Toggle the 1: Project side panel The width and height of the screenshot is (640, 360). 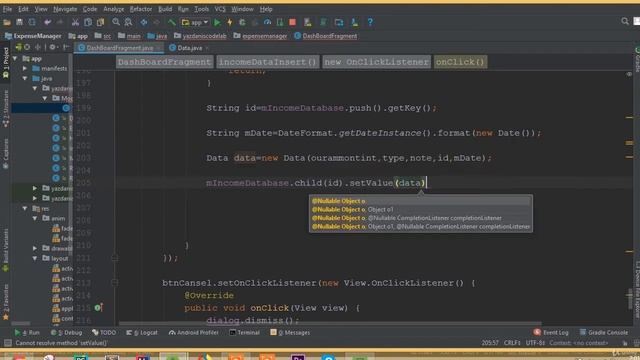tap(6, 62)
